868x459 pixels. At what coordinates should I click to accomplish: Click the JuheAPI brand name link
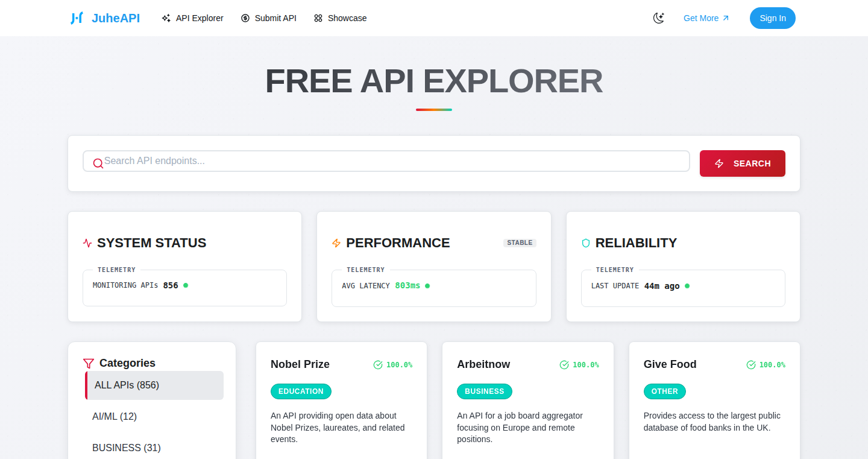click(x=116, y=18)
